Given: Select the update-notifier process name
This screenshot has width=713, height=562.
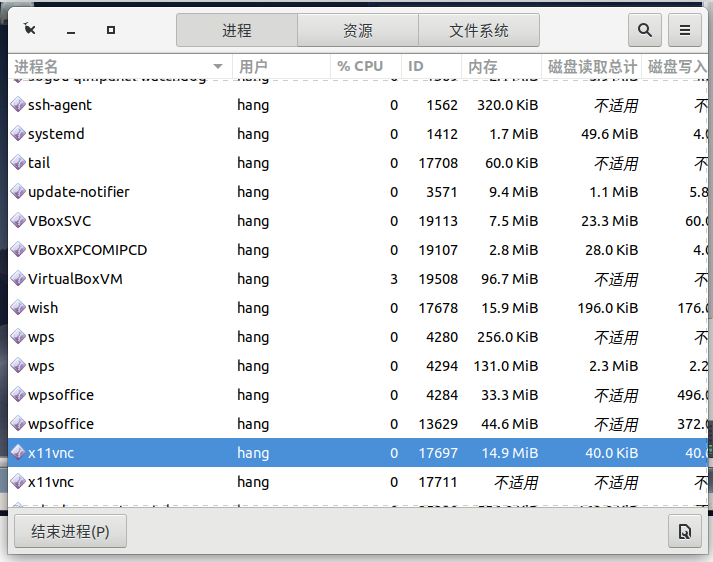Looking at the screenshot, I should point(78,192).
